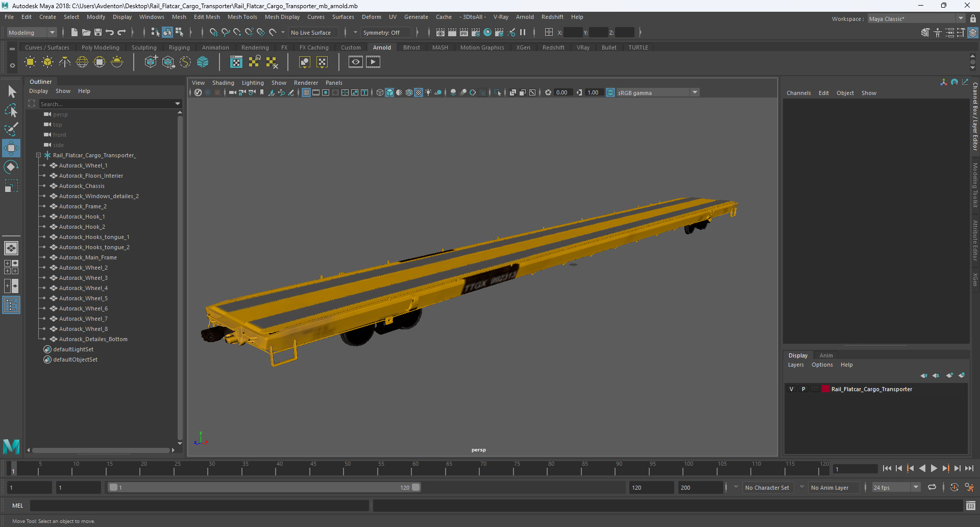Click the Outliner horizontal scrollbar
This screenshot has width=980, height=527.
click(x=101, y=450)
